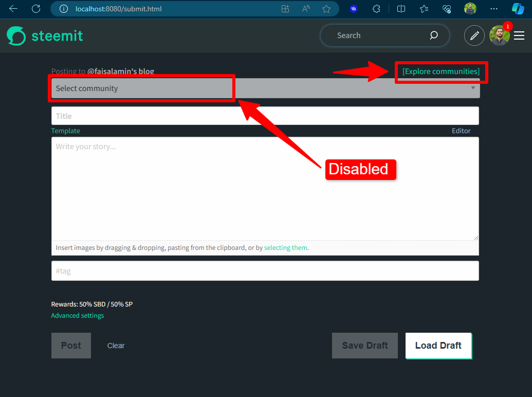The height and width of the screenshot is (397, 532).
Task: Start Read aloud from address bar
Action: pos(306,9)
